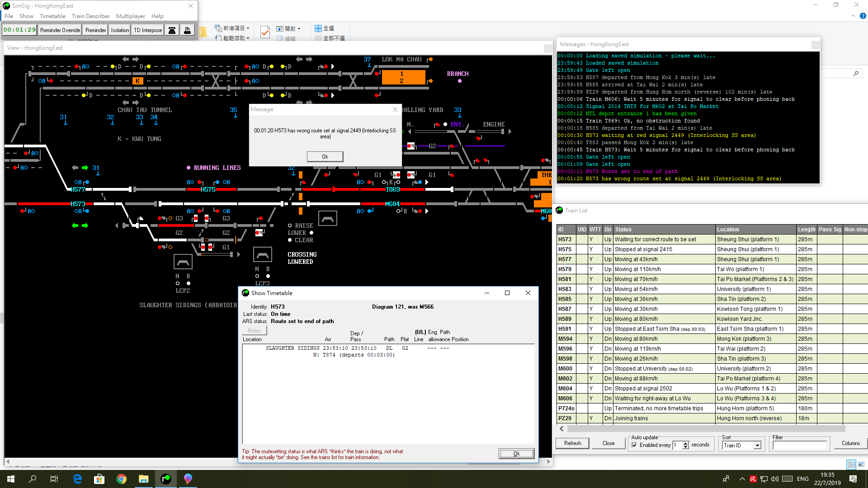Click the ID column header
The width and height of the screenshot is (868, 488).
566,230
